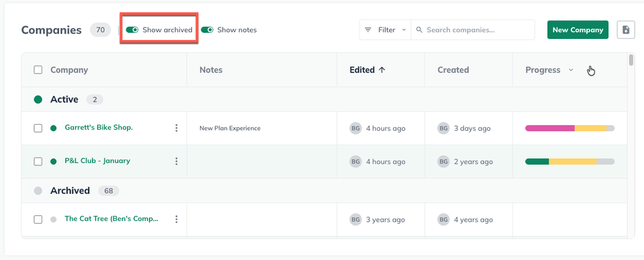644x260 pixels.
Task: Click the Progress column header label
Action: pos(543,70)
